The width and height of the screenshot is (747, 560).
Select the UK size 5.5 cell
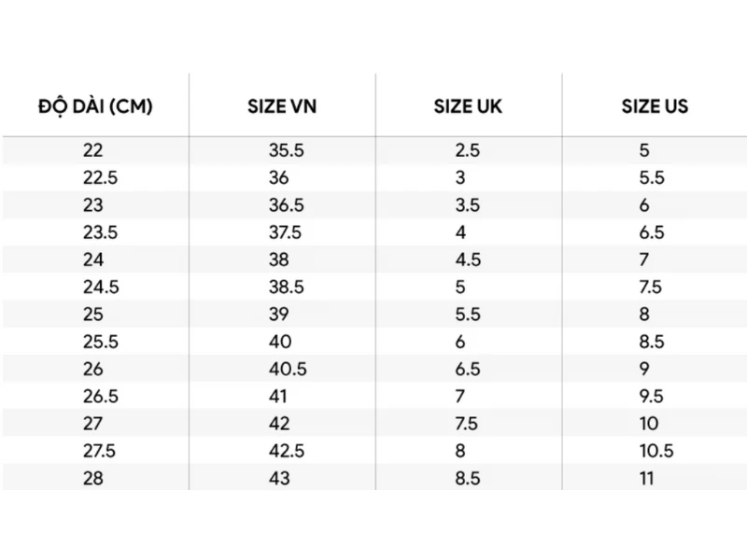(468, 315)
